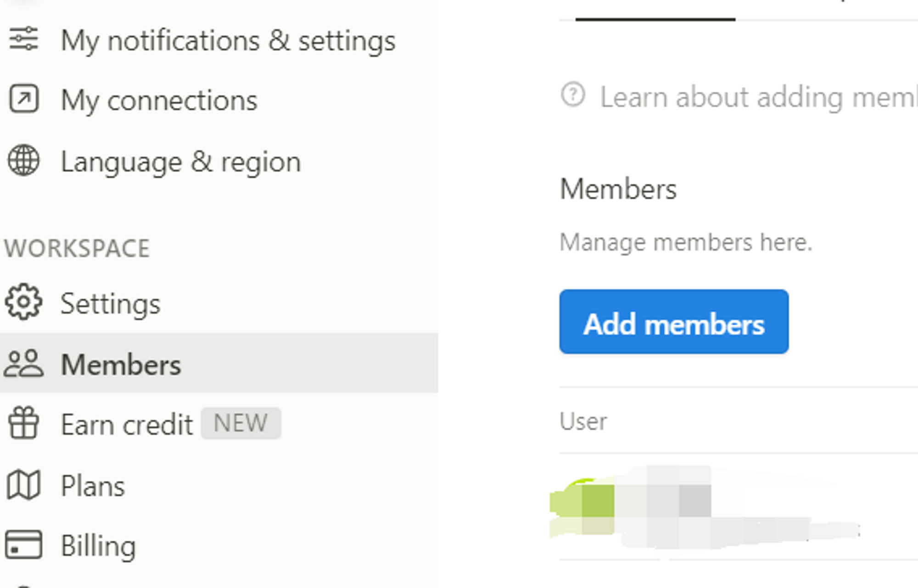
Task: Click the sliders icon for notifications settings
Action: (x=24, y=39)
